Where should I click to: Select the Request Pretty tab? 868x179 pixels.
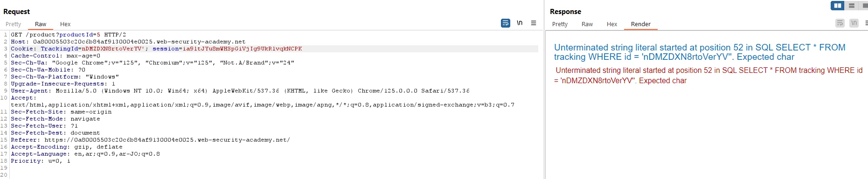point(13,24)
